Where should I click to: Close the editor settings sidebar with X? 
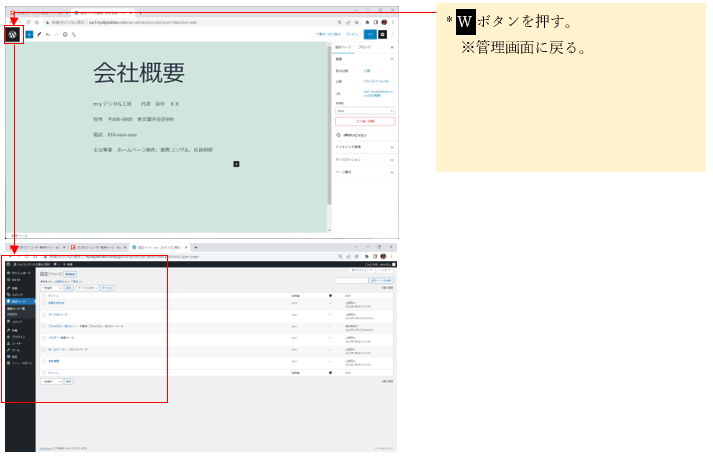(391, 47)
